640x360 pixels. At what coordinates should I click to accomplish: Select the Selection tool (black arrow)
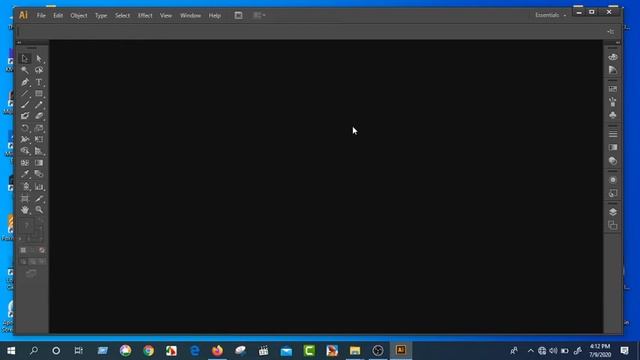pyautogui.click(x=25, y=59)
